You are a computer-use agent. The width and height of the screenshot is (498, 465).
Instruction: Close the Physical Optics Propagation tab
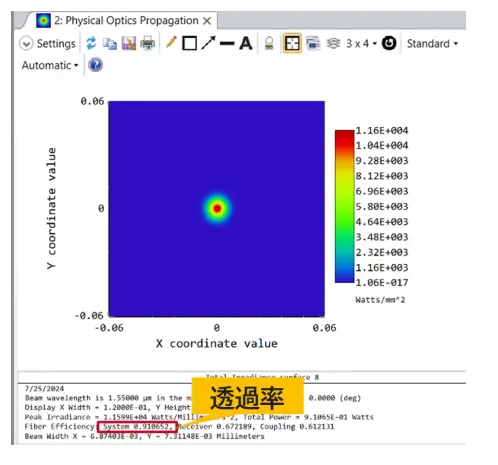[207, 21]
